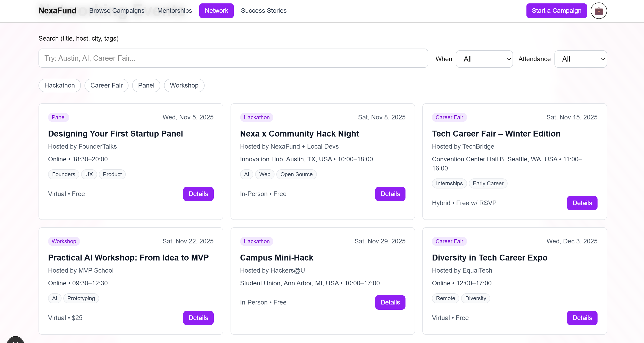Show Details for Practical AI Workshop

click(x=198, y=318)
